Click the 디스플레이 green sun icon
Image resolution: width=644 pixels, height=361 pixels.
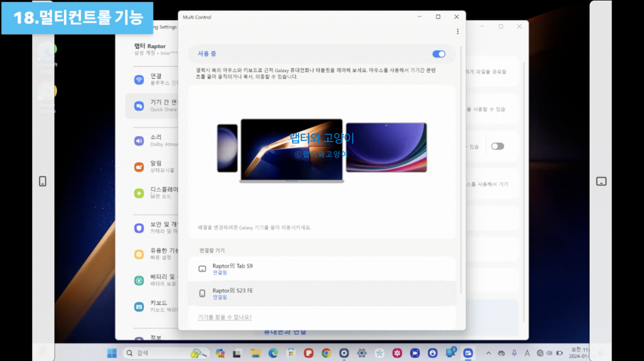click(139, 194)
